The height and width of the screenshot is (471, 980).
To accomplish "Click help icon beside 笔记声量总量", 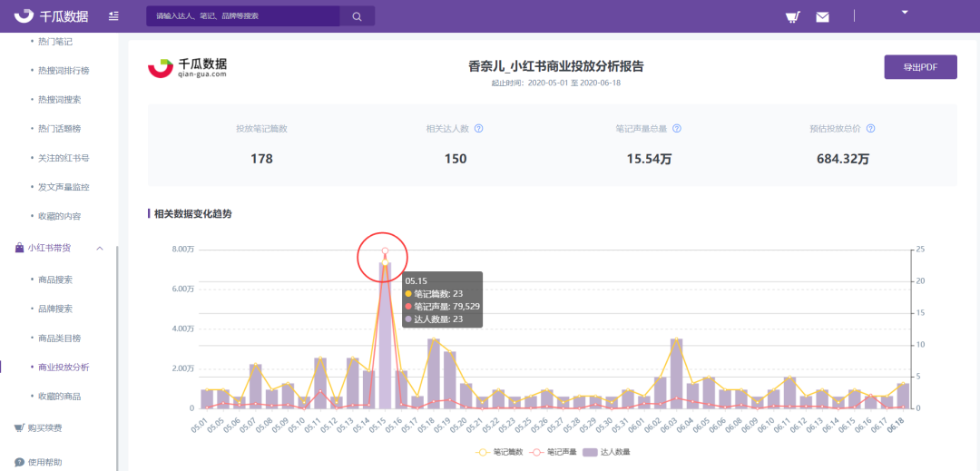I will point(676,129).
